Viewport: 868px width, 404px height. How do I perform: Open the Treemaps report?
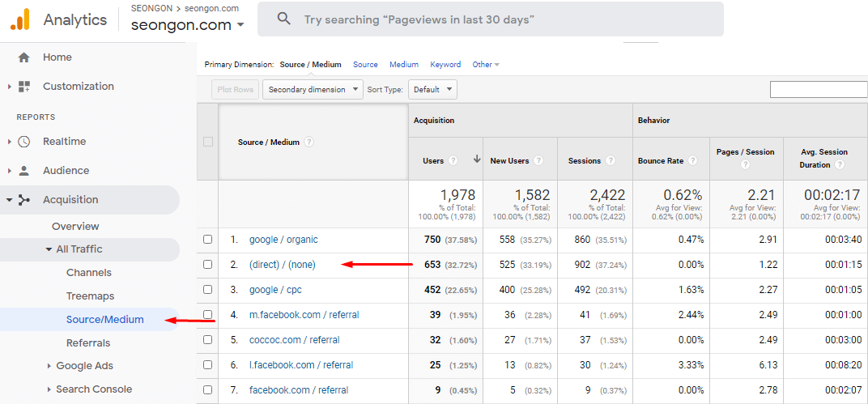90,296
